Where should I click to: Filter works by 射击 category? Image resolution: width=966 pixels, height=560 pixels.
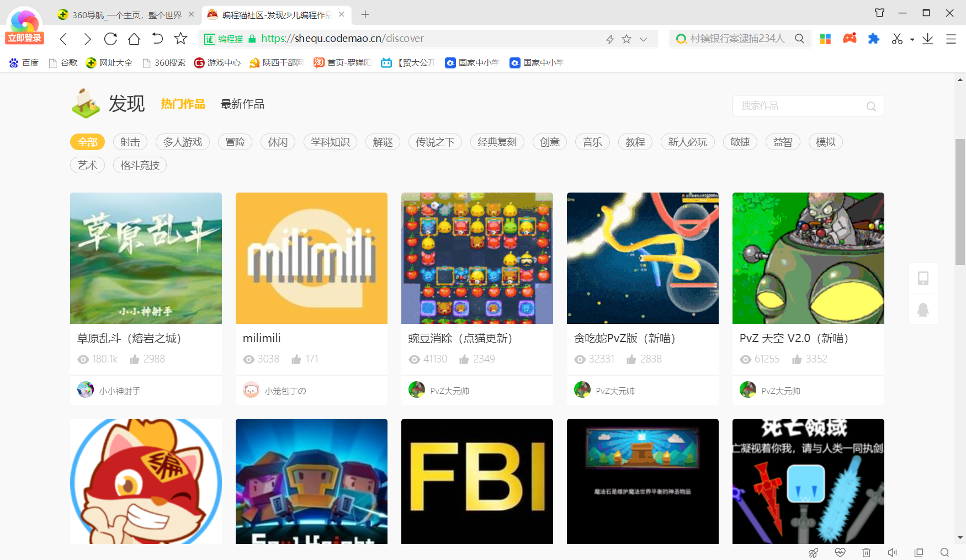tap(130, 142)
